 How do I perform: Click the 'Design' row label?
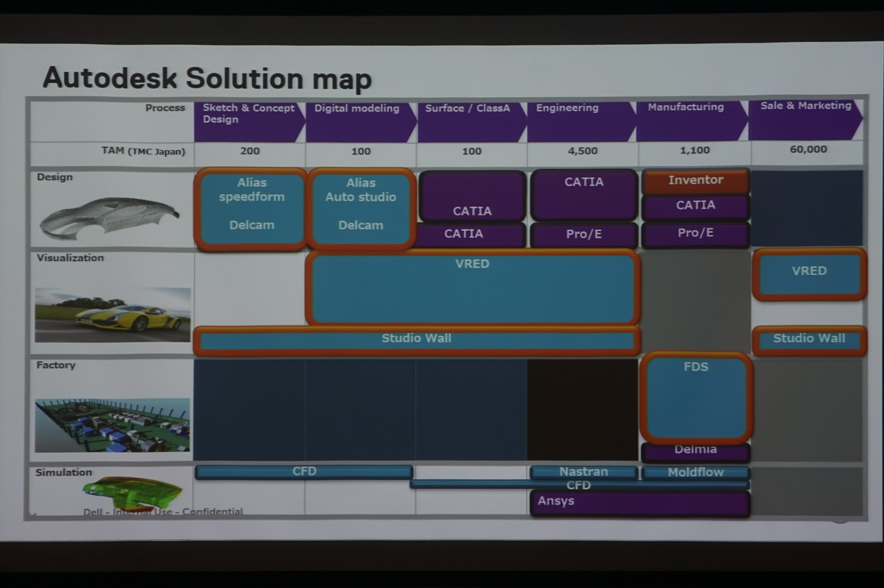point(54,177)
